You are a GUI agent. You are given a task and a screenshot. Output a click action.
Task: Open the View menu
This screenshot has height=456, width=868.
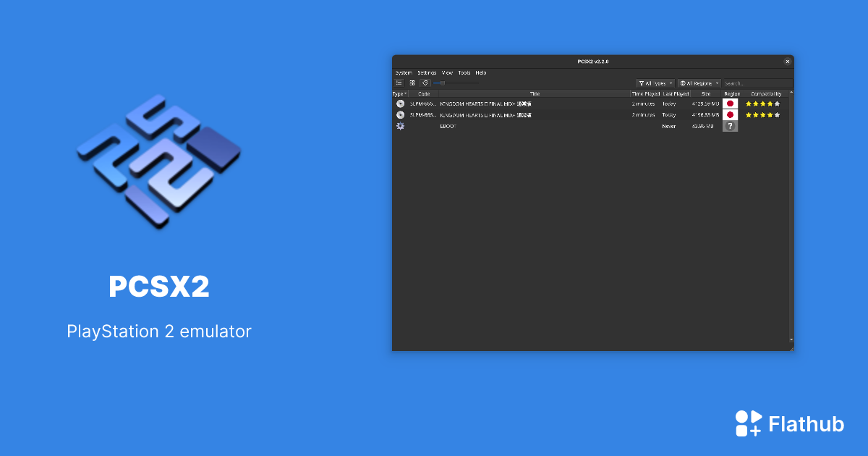tap(446, 72)
